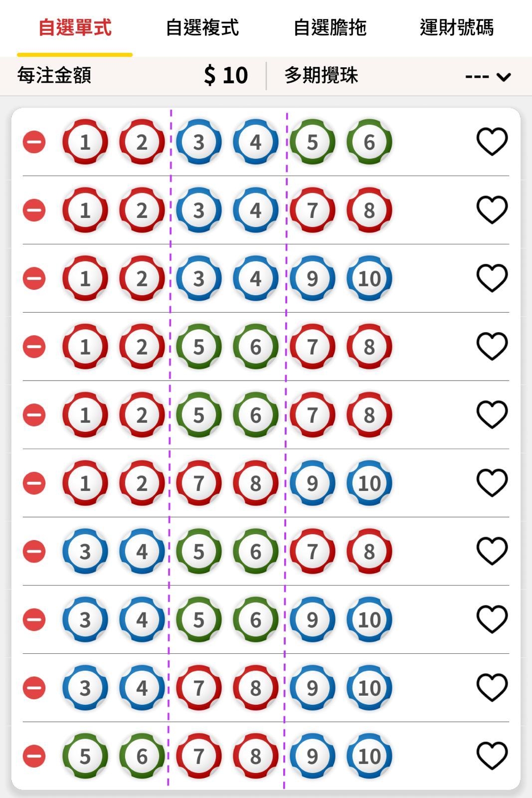The image size is (532, 798).
Task: Select the 自選單式 tab
Action: pyautogui.click(x=75, y=27)
